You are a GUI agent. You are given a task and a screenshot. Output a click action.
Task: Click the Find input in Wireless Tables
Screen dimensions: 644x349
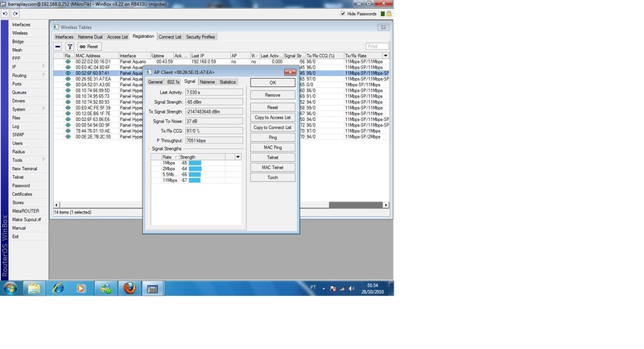377,47
